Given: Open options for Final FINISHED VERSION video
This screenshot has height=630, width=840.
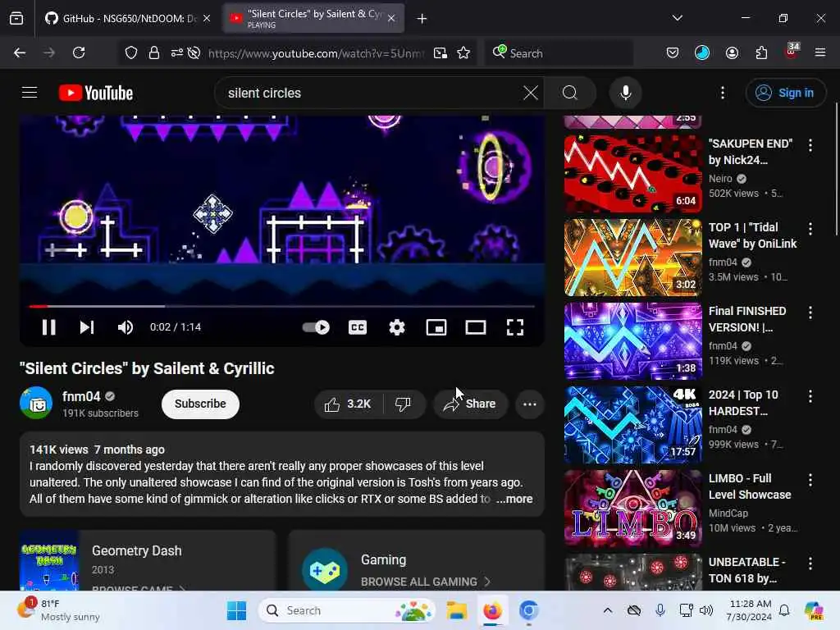Looking at the screenshot, I should pos(810,313).
